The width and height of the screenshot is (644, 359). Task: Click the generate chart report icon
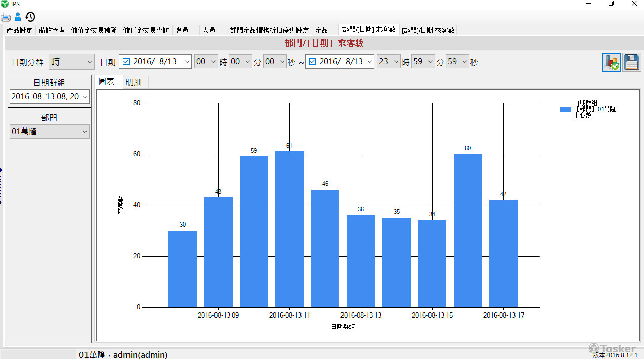point(611,62)
